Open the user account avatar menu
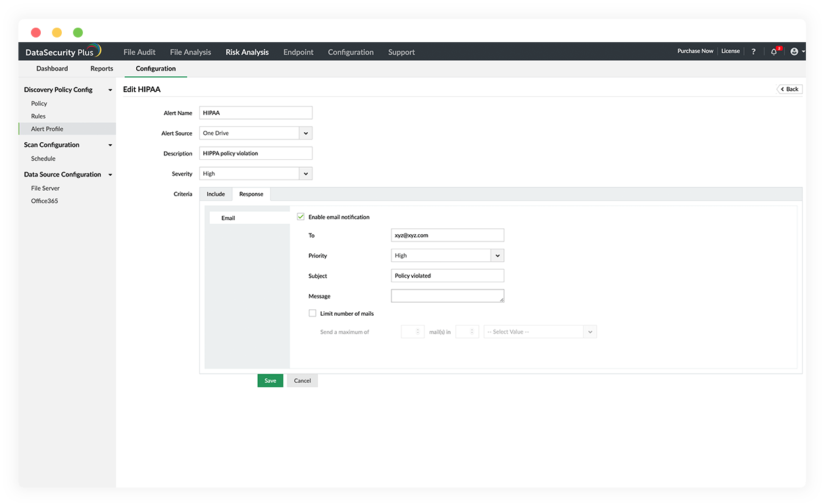This screenshot has width=825, height=504. point(796,51)
